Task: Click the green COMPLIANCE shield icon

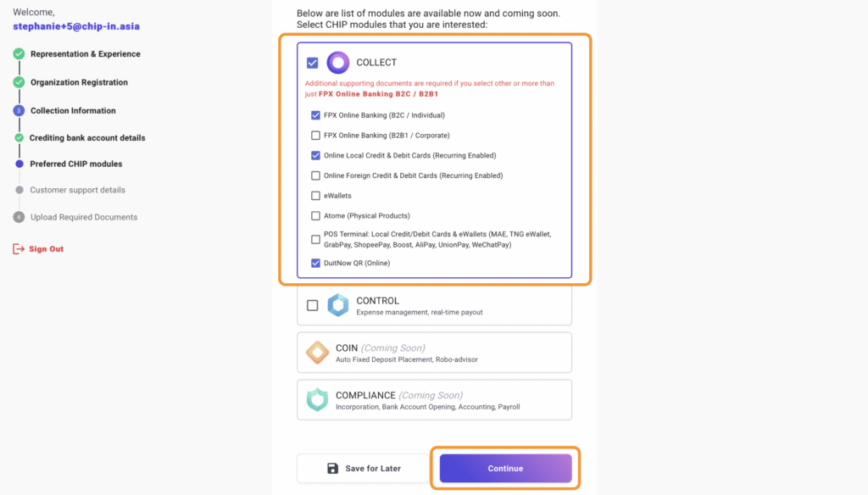Action: coord(318,400)
